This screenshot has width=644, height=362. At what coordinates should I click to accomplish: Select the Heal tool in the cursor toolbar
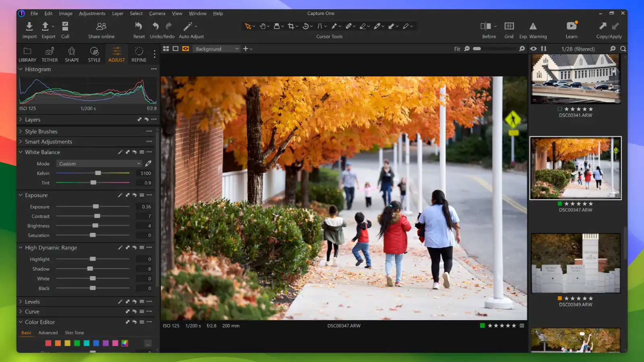349,26
